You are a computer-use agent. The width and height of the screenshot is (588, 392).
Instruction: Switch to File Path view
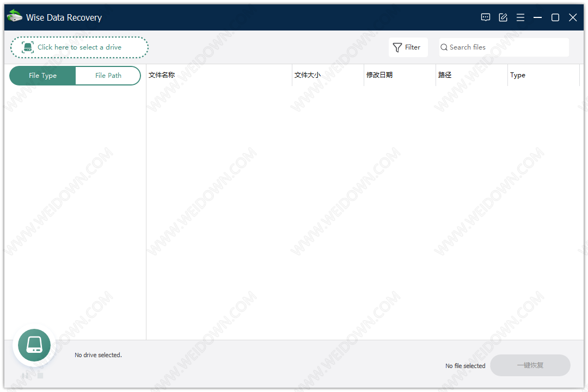(x=108, y=76)
